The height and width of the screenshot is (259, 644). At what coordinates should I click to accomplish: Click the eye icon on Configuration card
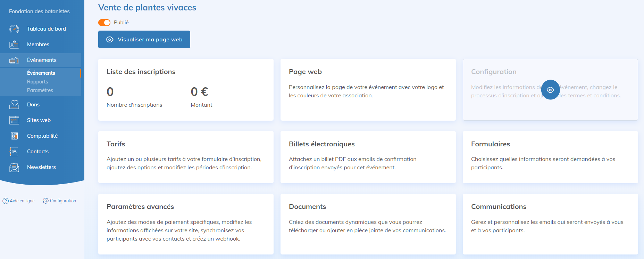(550, 90)
